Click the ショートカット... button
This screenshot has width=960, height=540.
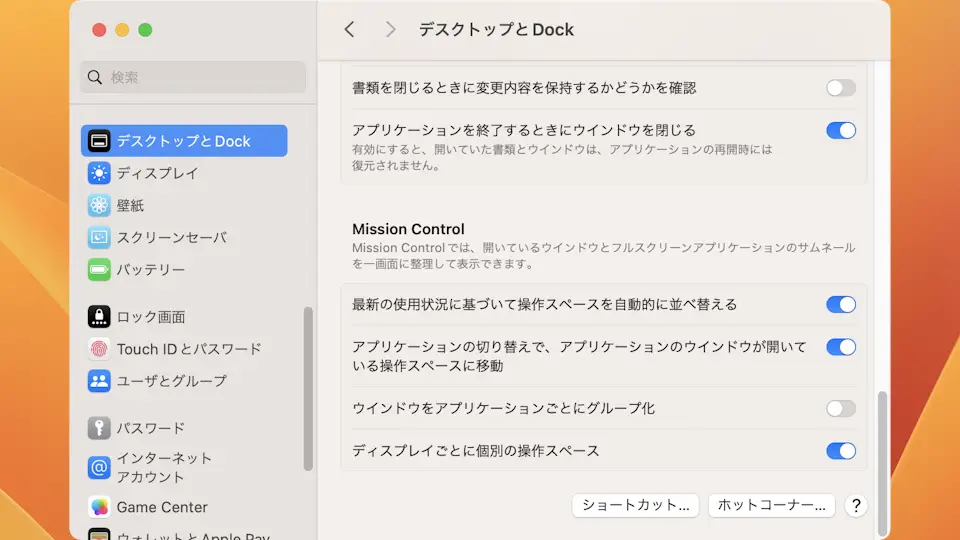tap(635, 505)
